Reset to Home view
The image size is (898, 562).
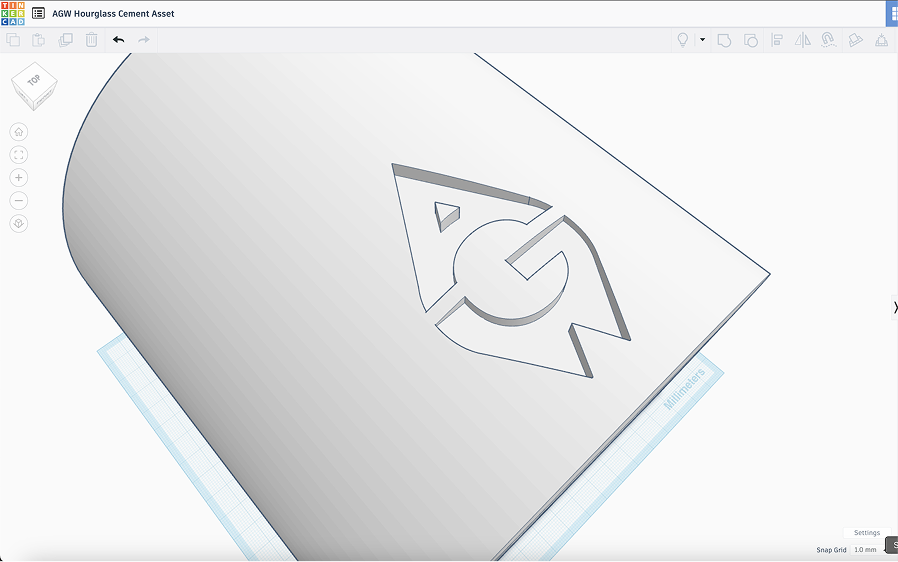pyautogui.click(x=19, y=132)
